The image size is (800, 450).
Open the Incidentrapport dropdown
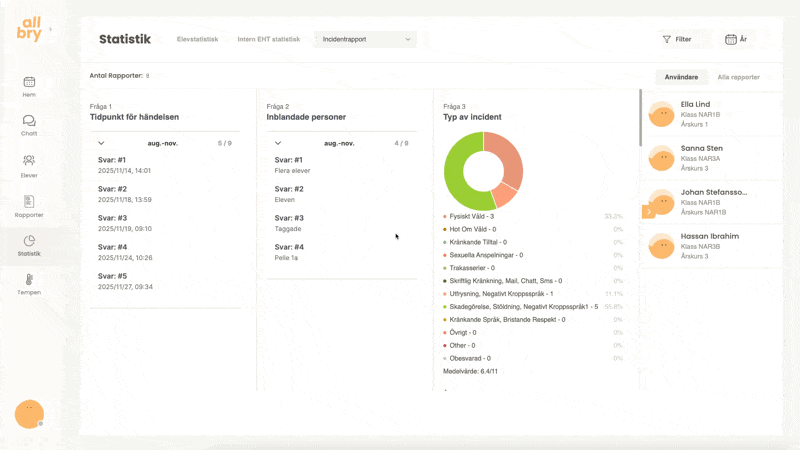pos(365,39)
